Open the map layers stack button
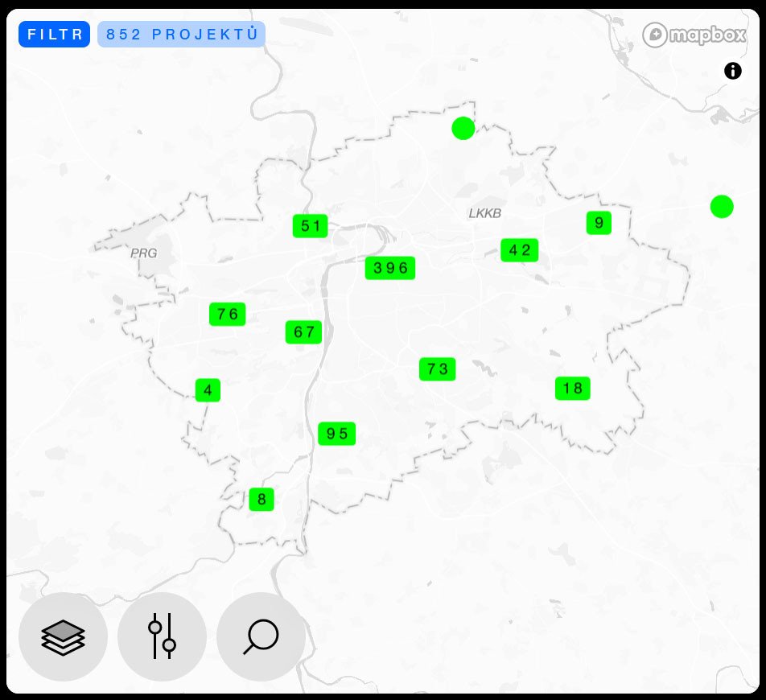Viewport: 766px width, 700px height. point(63,636)
